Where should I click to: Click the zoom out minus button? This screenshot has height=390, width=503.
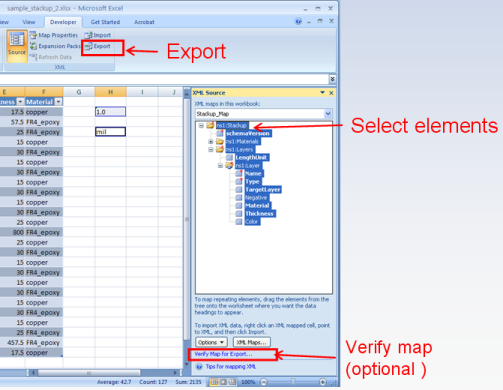263,382
